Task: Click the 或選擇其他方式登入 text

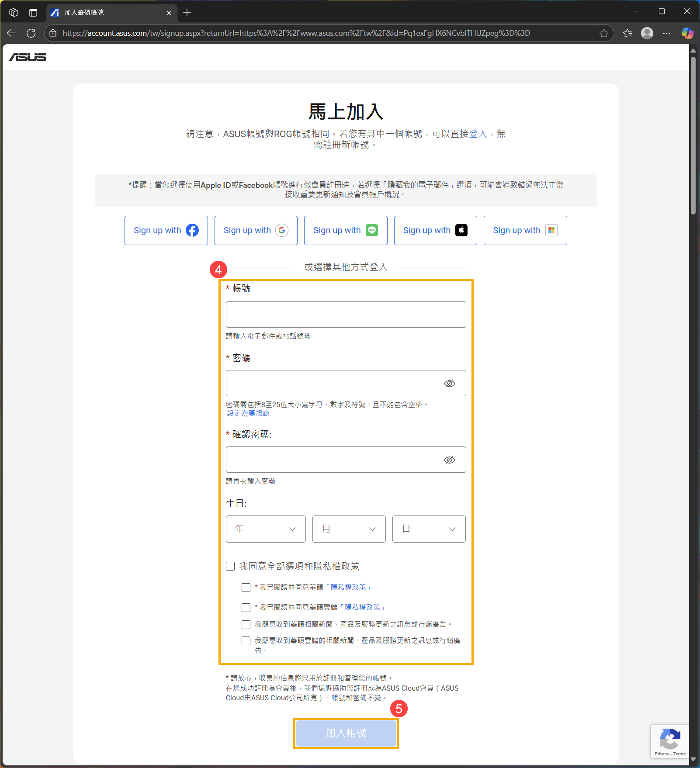Action: [346, 267]
